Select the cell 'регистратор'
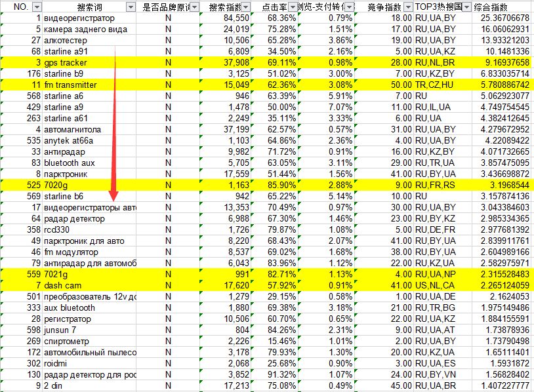 pos(89,319)
